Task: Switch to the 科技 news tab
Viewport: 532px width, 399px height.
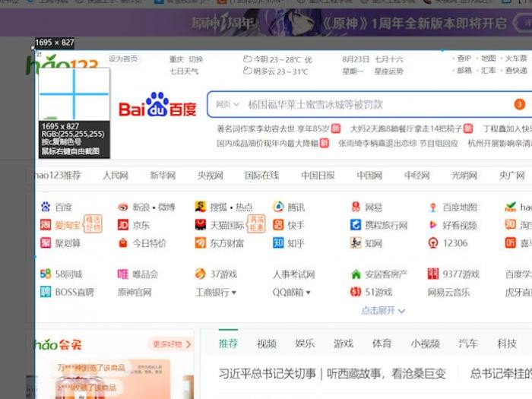Action: [507, 344]
